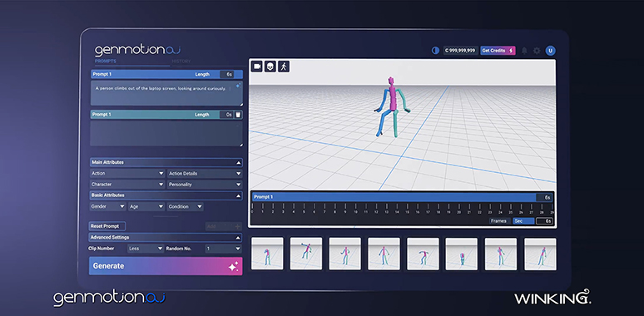
Task: Select the walking figure icon
Action: [284, 66]
